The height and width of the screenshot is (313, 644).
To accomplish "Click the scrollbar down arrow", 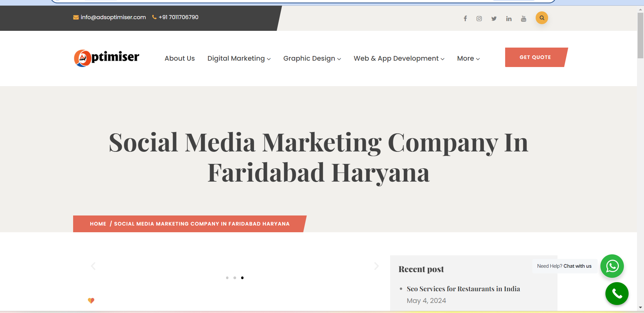I will [x=640, y=307].
